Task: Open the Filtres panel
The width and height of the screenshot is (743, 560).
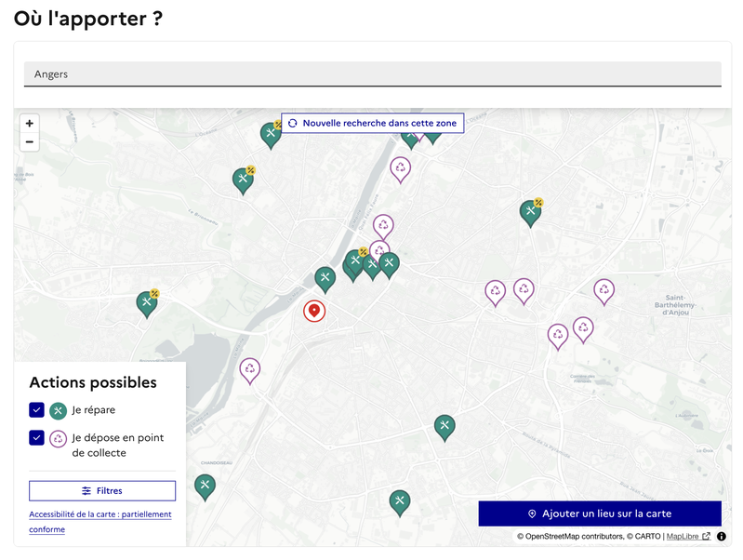Action: click(102, 490)
